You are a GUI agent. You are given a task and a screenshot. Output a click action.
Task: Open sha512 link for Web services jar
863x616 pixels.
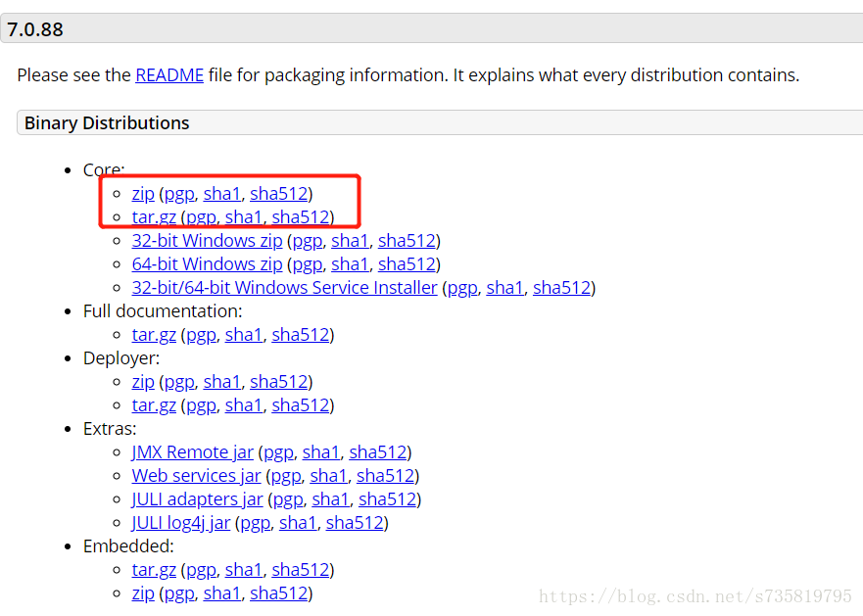point(385,476)
